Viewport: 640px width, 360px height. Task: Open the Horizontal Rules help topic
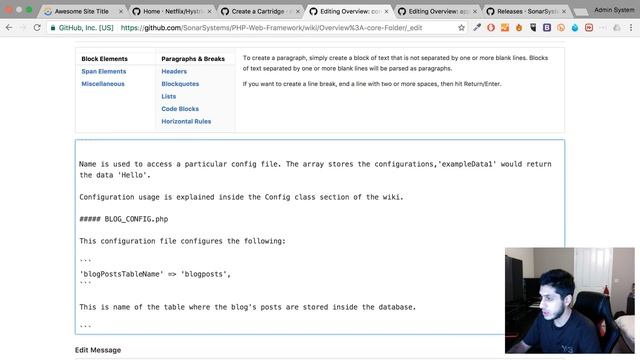coord(186,121)
